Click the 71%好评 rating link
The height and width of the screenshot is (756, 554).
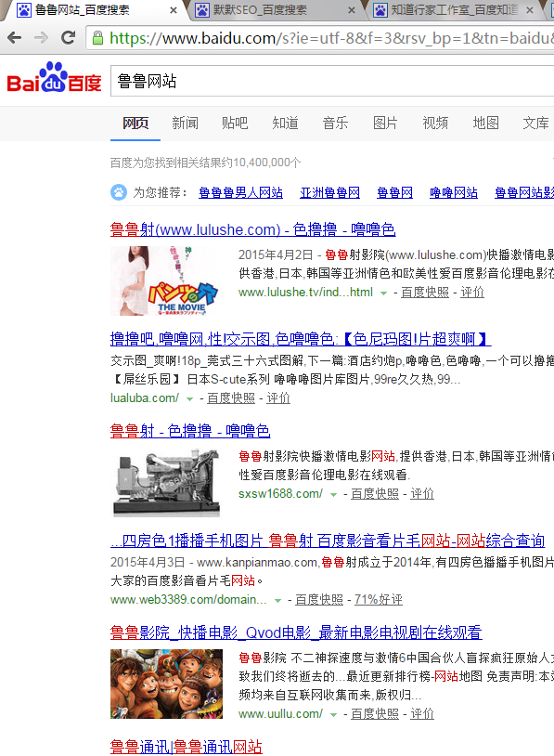click(x=379, y=600)
